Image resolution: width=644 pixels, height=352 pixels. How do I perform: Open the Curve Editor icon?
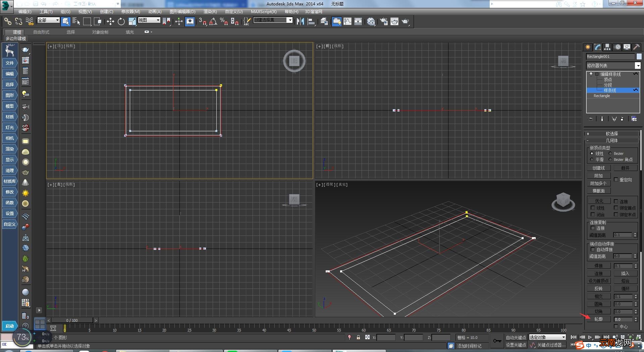[x=347, y=21]
